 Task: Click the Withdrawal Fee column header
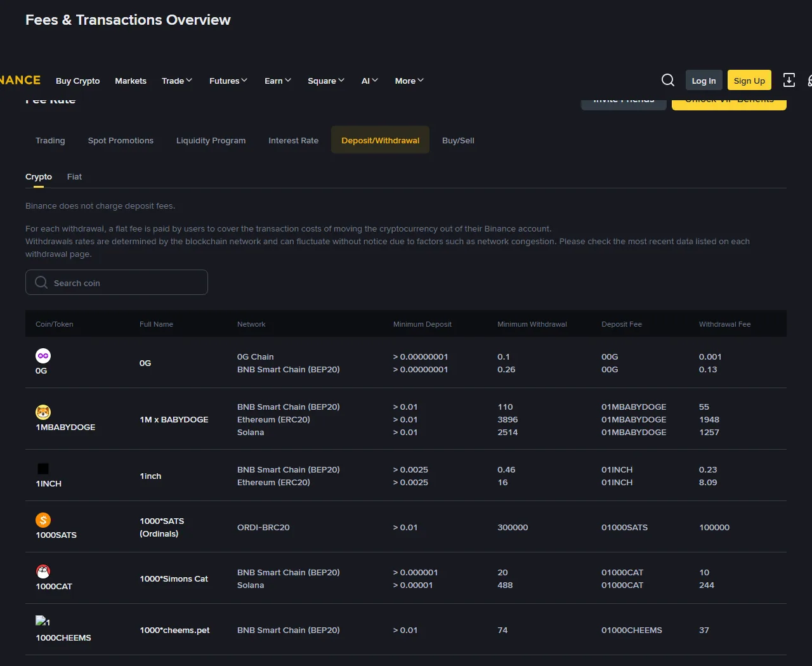[x=724, y=324]
